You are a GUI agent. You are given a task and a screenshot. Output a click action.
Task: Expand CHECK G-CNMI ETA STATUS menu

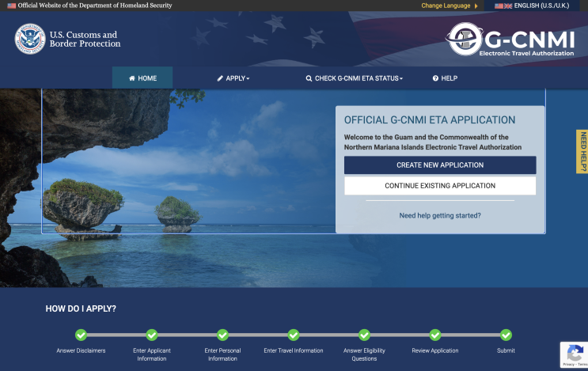[x=354, y=78]
